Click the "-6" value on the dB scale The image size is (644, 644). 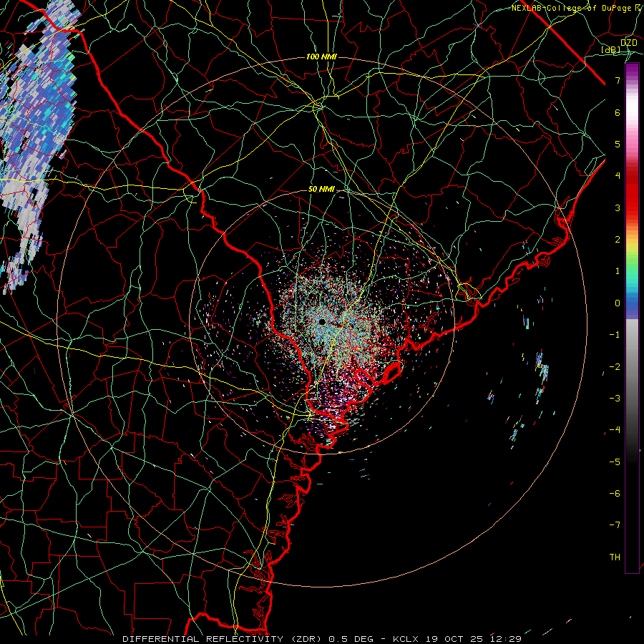[615, 494]
